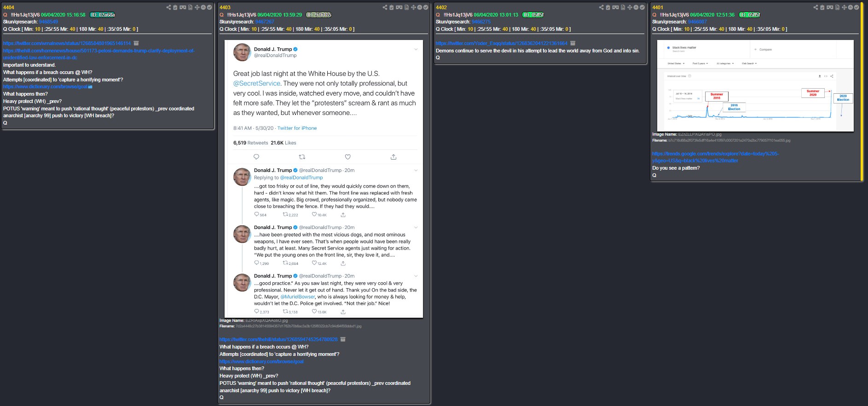The image size is (868, 406).
Task: Toggle the checkmark circle on post 4402
Action: (x=642, y=7)
